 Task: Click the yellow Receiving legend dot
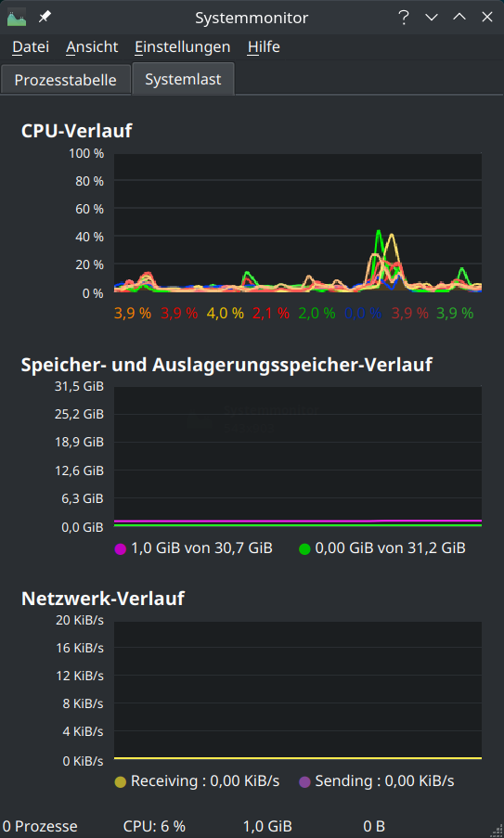click(121, 782)
